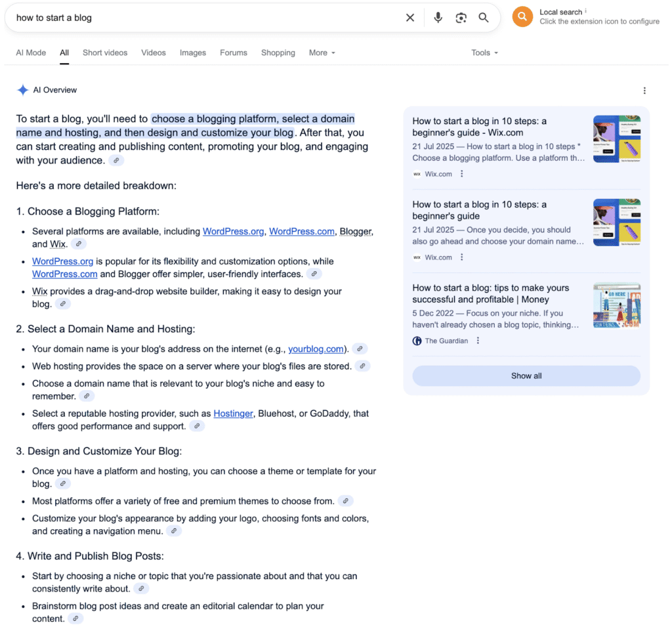The height and width of the screenshot is (629, 672).
Task: Click heading '3. Design and Customize Your Blog:'
Action: [x=99, y=451]
